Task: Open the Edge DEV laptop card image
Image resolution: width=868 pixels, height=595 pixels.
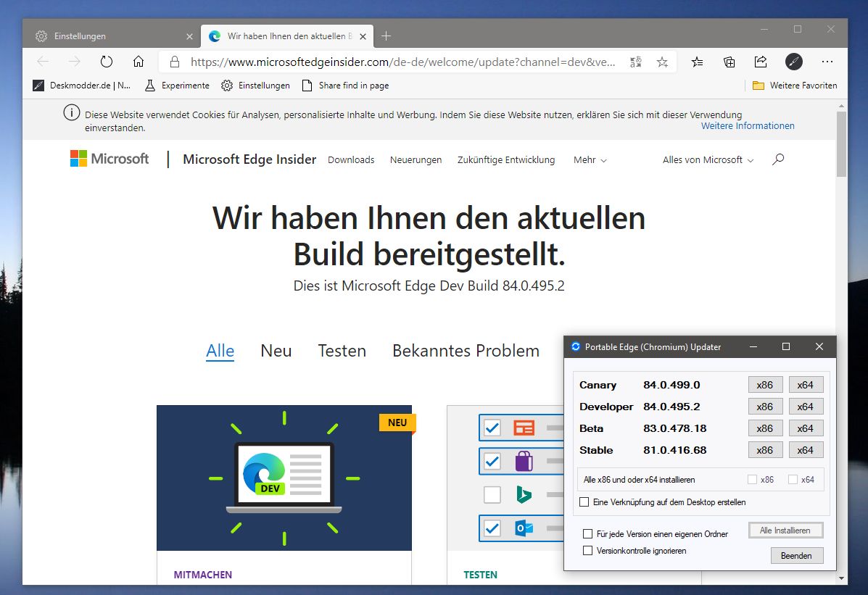Action: click(x=284, y=478)
